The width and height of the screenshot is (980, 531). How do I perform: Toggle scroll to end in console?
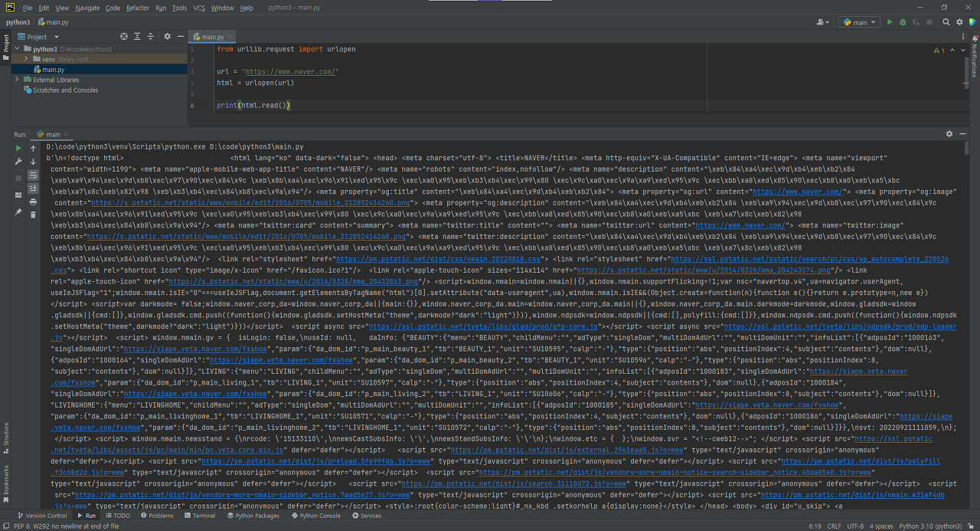click(x=33, y=188)
